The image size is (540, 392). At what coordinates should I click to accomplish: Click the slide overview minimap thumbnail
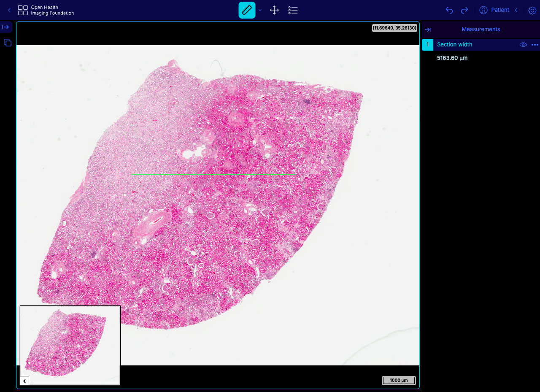pyautogui.click(x=70, y=345)
